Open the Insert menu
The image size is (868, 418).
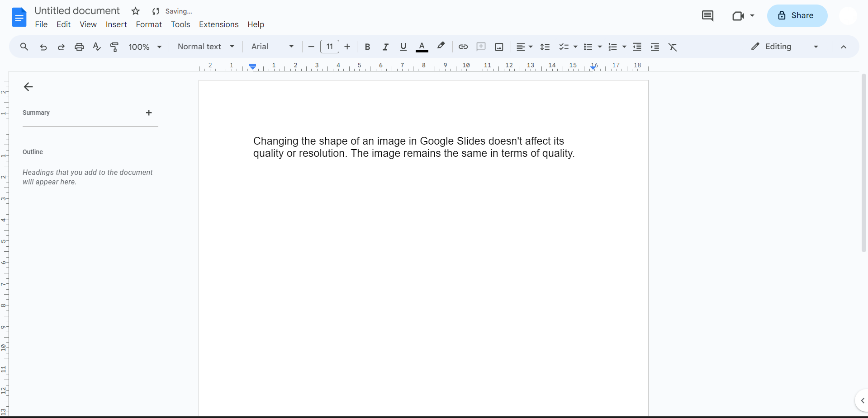pyautogui.click(x=116, y=24)
